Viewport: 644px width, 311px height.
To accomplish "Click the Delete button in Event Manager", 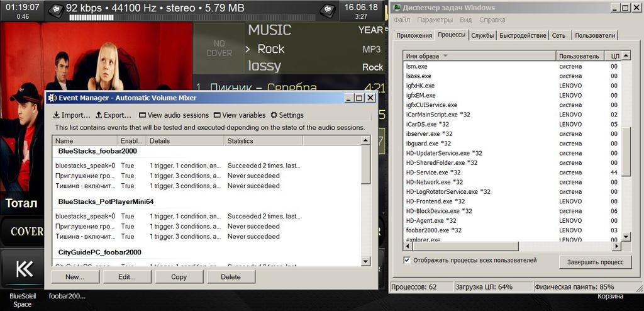I will pos(231,277).
